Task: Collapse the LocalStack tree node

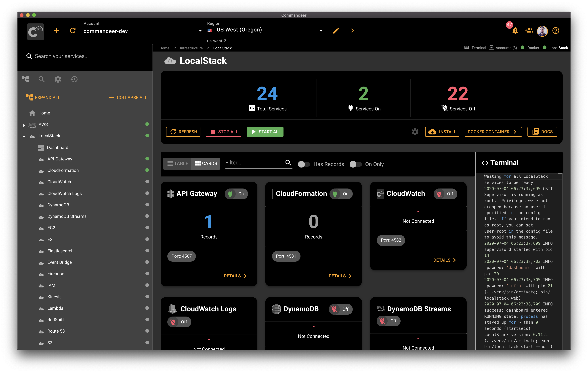Action: coord(24,136)
